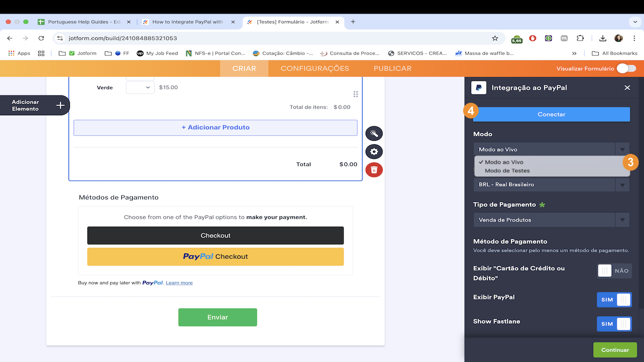This screenshot has width=644, height=362.
Task: Open the browser Downloads icon
Action: click(x=602, y=38)
